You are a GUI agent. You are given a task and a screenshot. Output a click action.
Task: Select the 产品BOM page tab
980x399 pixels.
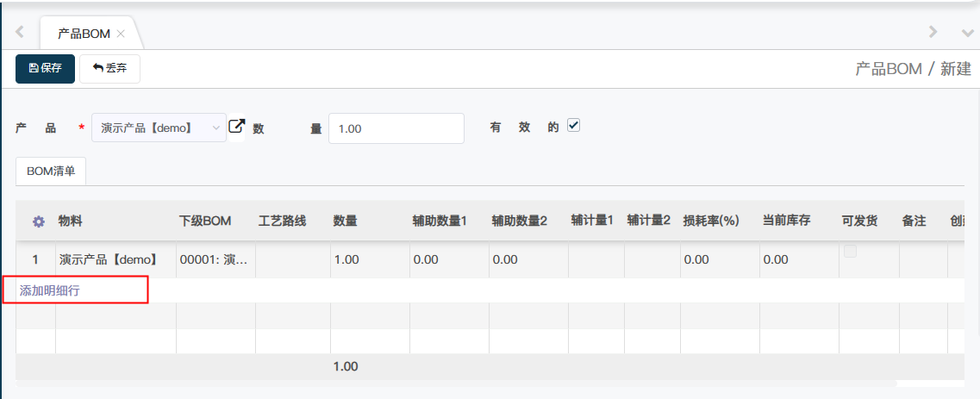83,34
